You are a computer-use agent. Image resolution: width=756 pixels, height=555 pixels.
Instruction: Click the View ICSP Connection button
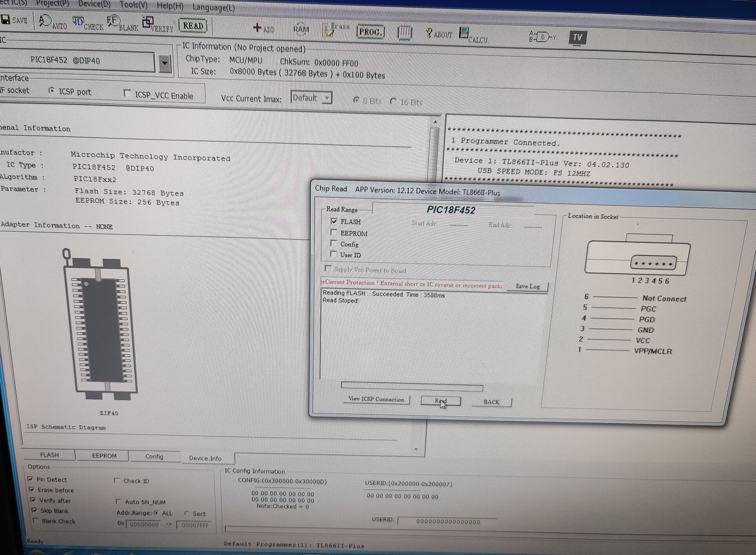376,399
